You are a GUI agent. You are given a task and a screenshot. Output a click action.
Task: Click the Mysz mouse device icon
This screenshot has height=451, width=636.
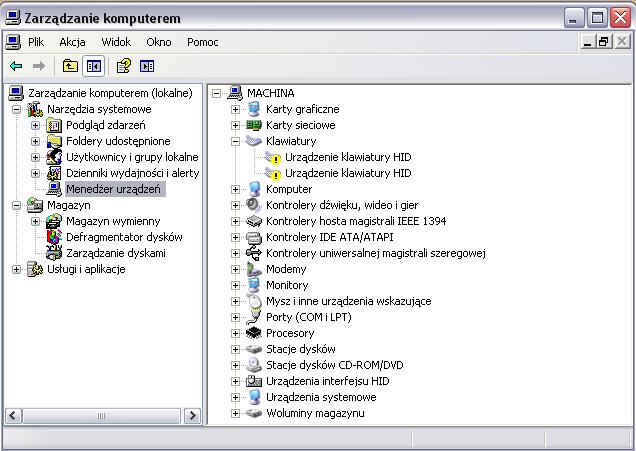pyautogui.click(x=254, y=301)
